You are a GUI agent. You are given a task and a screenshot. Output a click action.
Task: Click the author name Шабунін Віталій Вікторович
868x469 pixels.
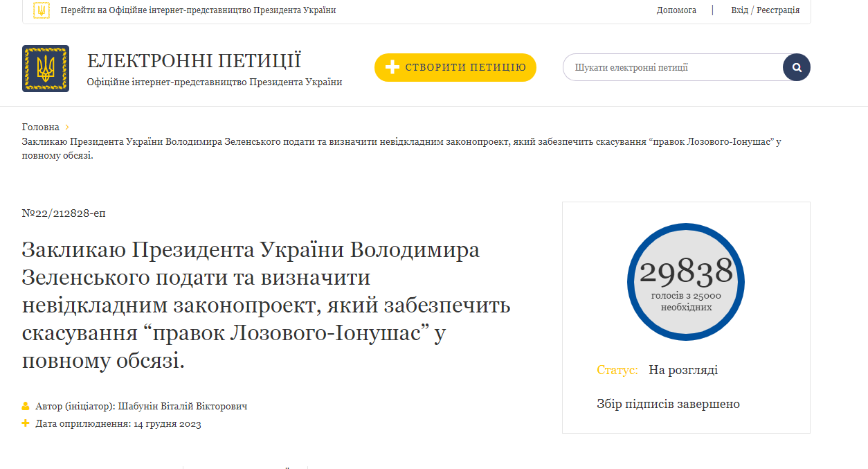(183, 406)
